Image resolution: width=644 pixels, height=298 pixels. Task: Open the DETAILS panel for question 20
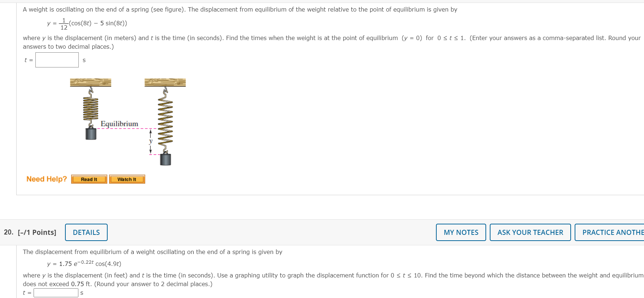86,232
